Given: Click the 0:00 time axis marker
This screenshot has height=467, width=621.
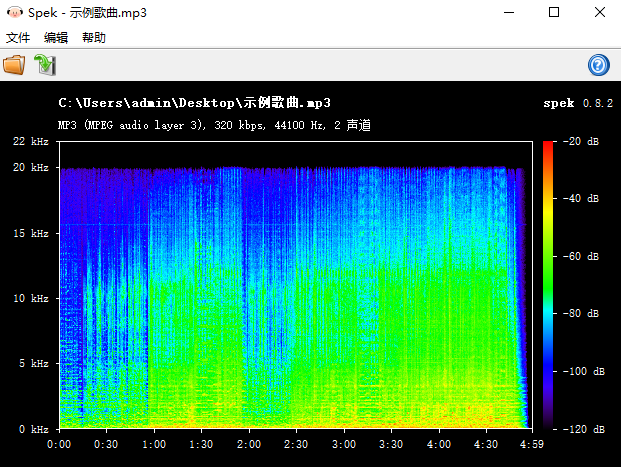Looking at the screenshot, I should tap(59, 443).
